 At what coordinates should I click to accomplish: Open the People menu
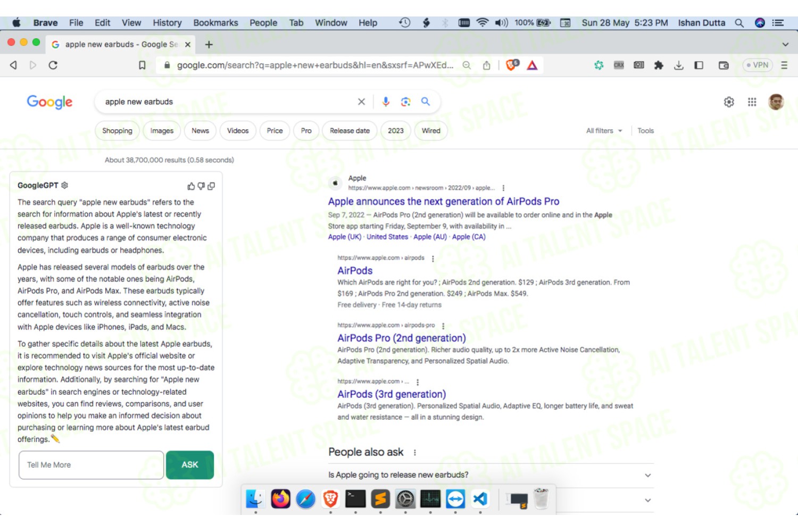coord(263,22)
